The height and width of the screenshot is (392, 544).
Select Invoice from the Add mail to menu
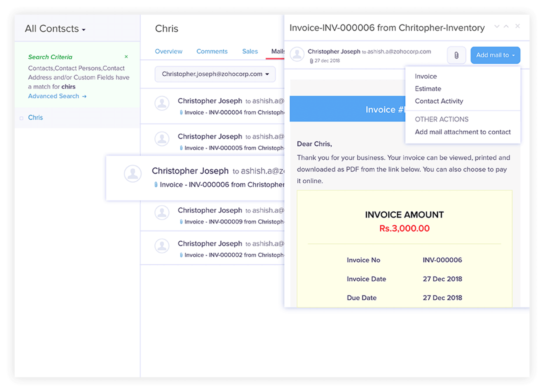pos(425,76)
